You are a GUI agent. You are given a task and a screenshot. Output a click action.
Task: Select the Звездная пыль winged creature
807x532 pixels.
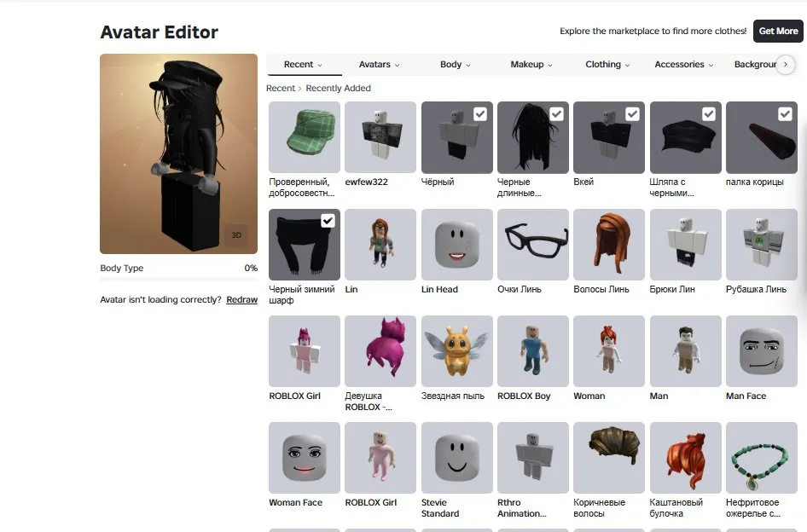tap(457, 351)
